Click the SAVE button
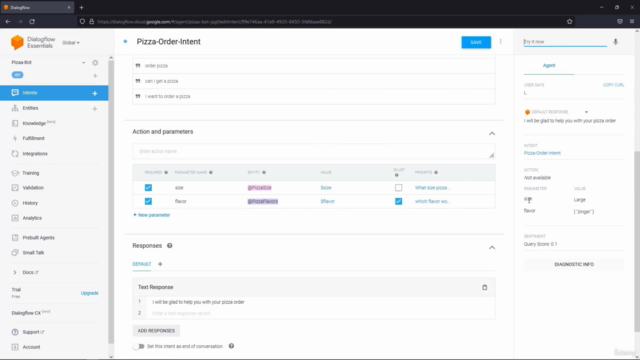 click(476, 42)
